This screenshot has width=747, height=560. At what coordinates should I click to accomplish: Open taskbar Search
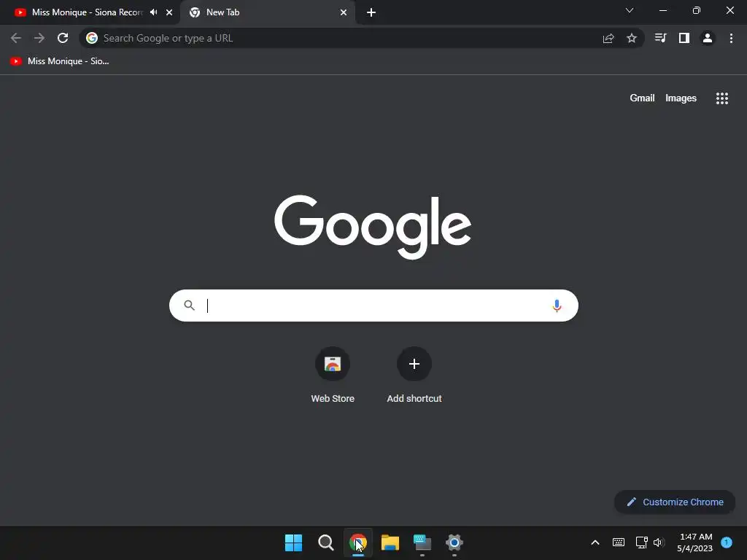tap(326, 542)
